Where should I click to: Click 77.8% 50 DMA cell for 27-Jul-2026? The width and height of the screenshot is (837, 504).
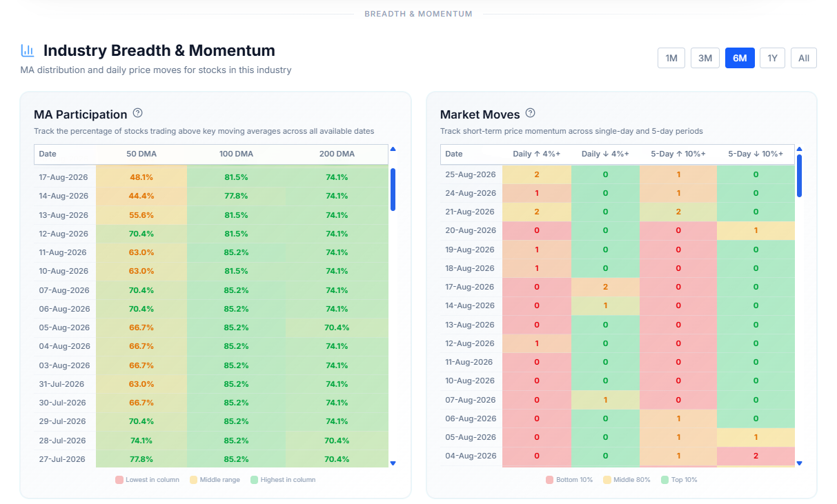click(141, 459)
